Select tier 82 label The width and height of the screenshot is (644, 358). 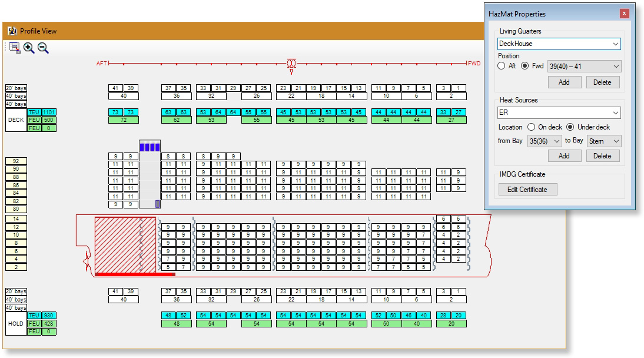(16, 201)
